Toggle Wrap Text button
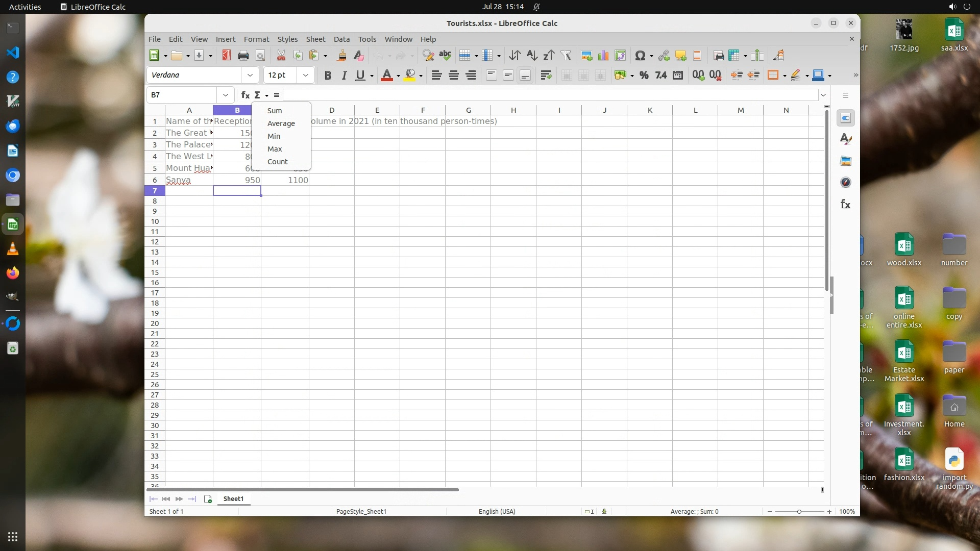 coord(546,76)
